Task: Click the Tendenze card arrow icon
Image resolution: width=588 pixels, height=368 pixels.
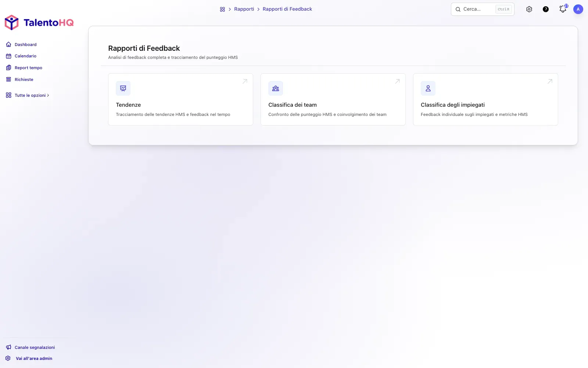Action: [x=245, y=81]
